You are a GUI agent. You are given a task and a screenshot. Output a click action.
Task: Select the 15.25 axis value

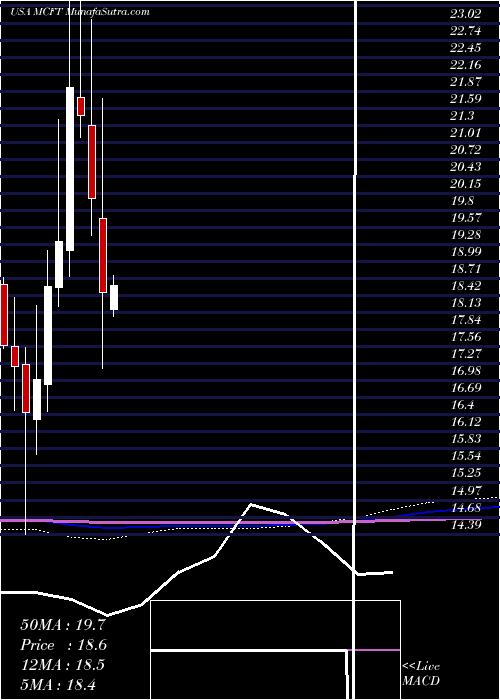click(x=466, y=472)
